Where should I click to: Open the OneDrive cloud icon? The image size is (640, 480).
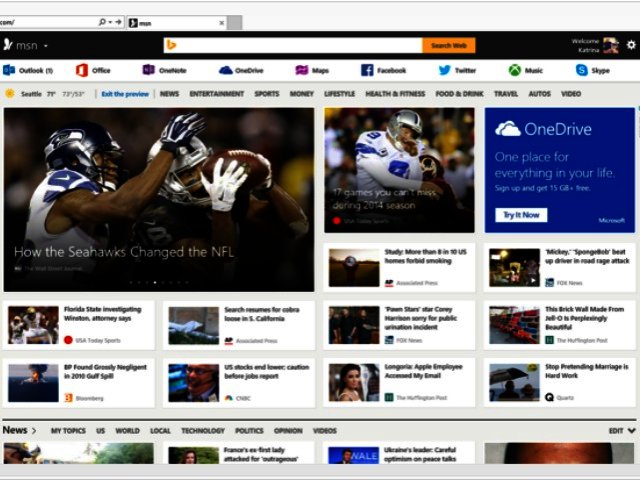[225, 70]
